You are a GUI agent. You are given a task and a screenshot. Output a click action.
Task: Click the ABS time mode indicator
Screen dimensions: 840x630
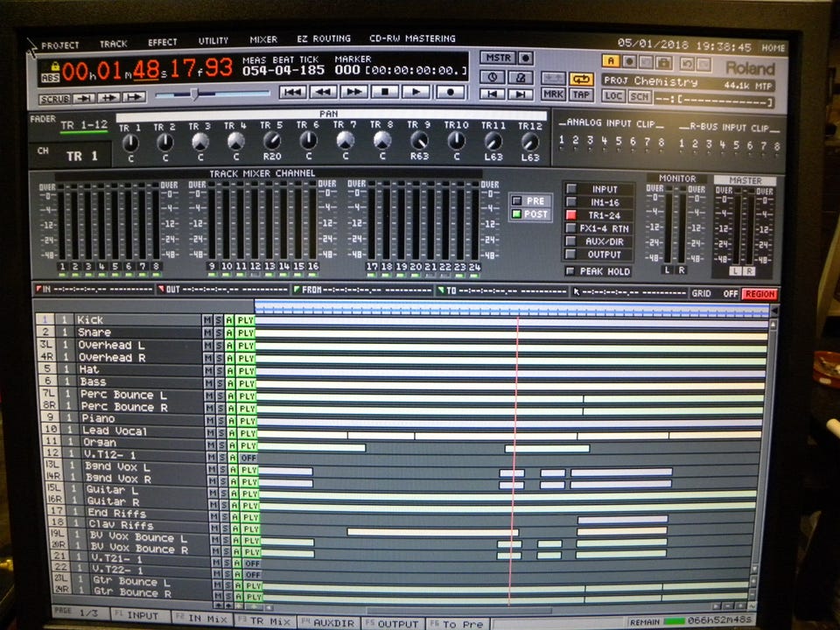[50, 78]
